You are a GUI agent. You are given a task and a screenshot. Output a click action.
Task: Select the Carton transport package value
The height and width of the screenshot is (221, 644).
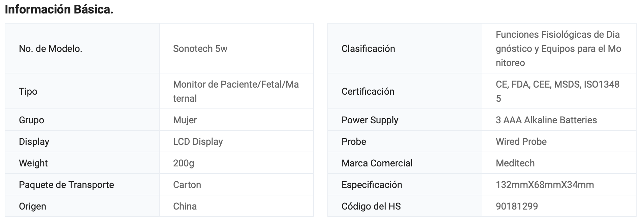tap(187, 185)
